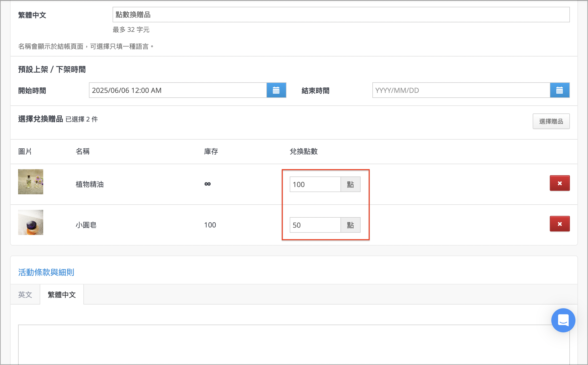The width and height of the screenshot is (588, 365).
Task: Click the 點 unit label beside 100
Action: (350, 184)
